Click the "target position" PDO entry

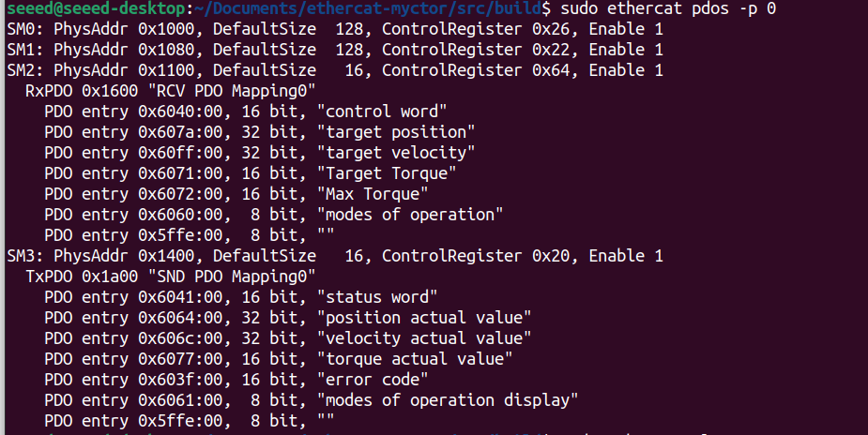[259, 132]
